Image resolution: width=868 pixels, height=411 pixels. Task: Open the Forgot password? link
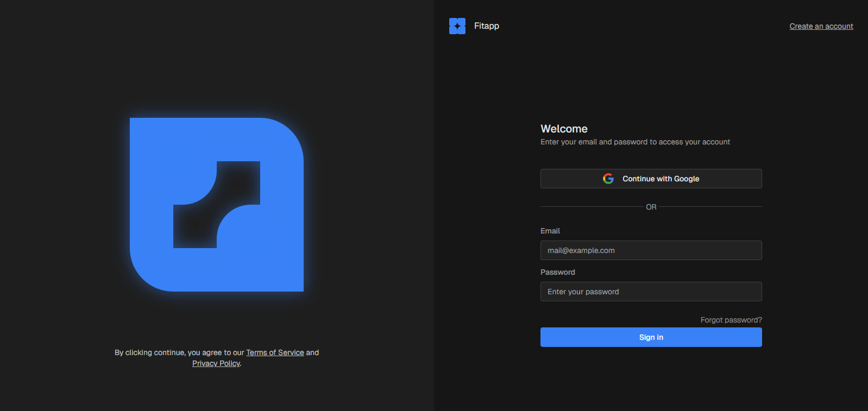731,320
